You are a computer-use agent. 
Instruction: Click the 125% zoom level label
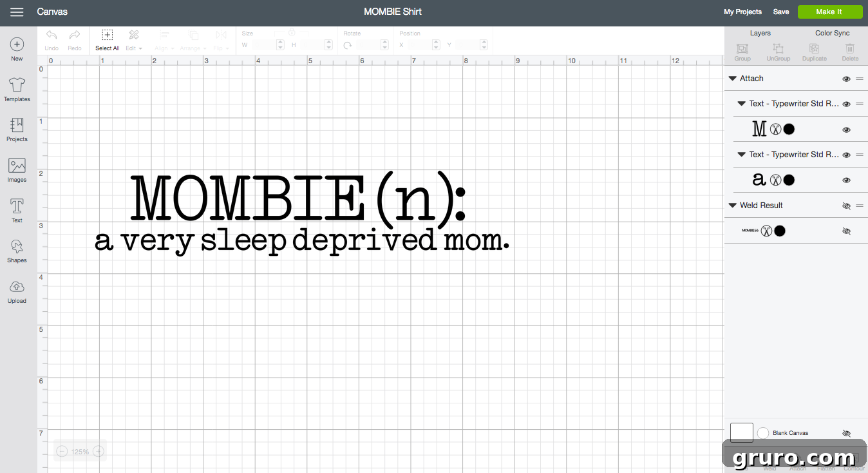click(80, 452)
